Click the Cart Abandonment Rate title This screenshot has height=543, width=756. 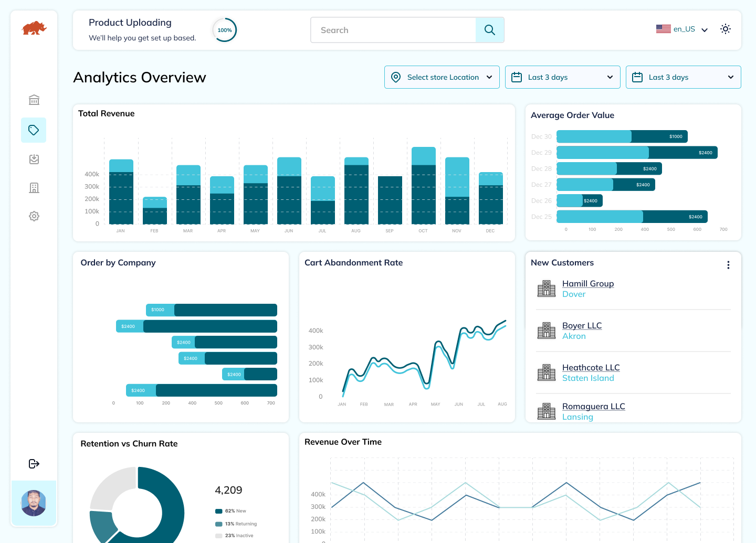pos(354,263)
